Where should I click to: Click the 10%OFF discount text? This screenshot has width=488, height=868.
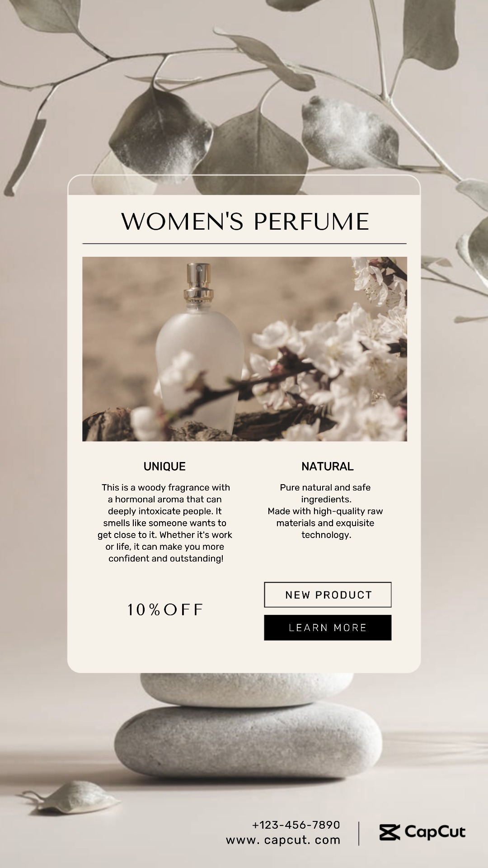point(165,610)
